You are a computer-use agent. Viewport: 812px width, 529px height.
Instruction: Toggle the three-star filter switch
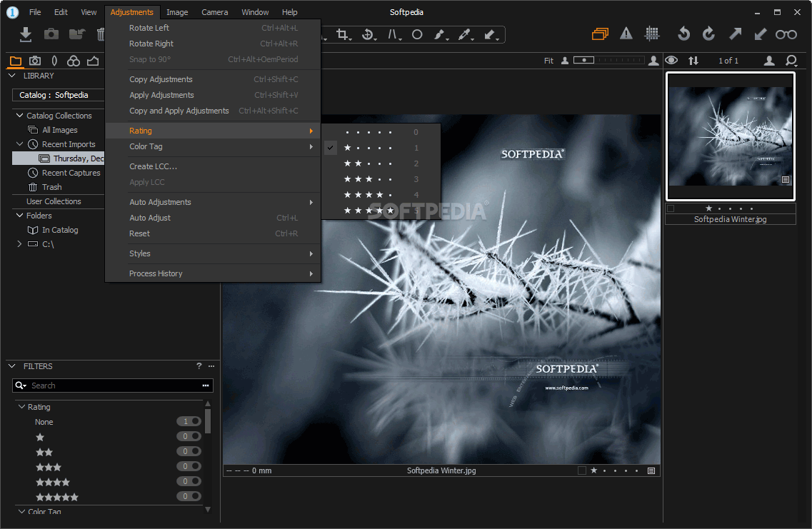[189, 466]
